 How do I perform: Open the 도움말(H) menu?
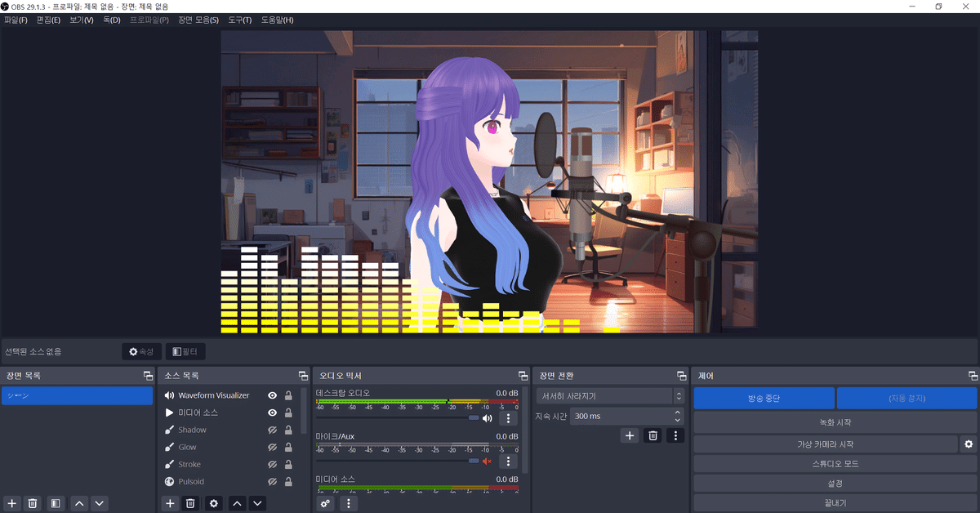point(277,20)
